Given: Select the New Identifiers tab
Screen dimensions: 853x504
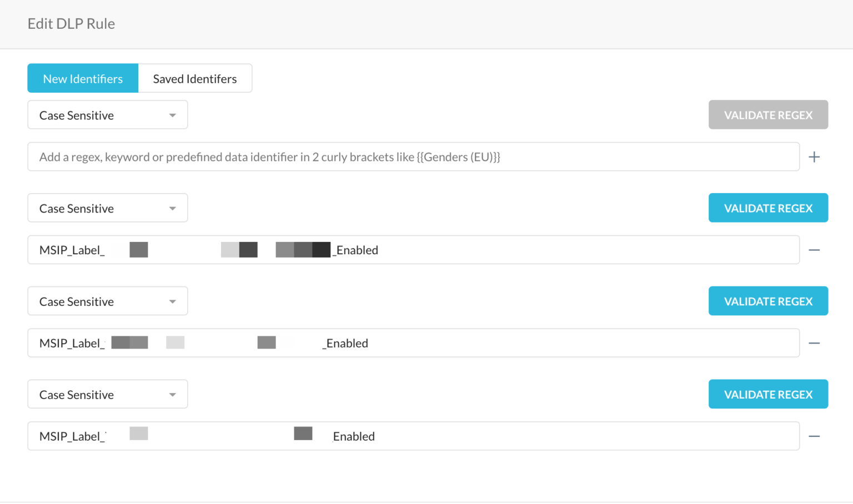Looking at the screenshot, I should point(82,78).
